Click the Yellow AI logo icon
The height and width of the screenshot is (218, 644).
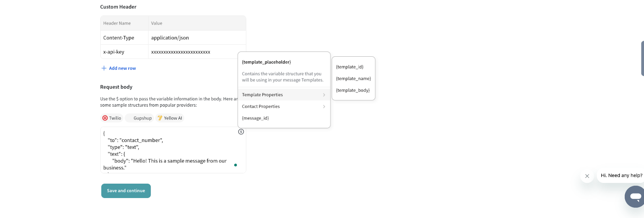click(x=160, y=118)
